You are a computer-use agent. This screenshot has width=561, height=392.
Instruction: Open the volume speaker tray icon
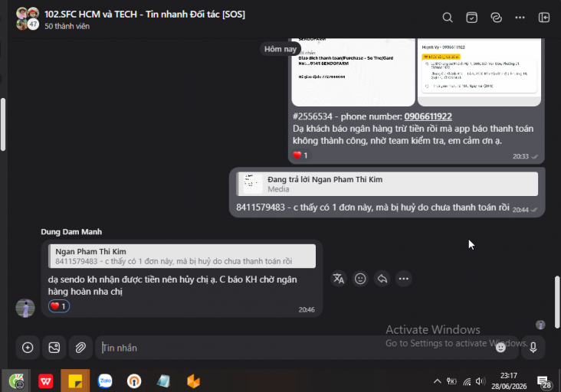[480, 381]
